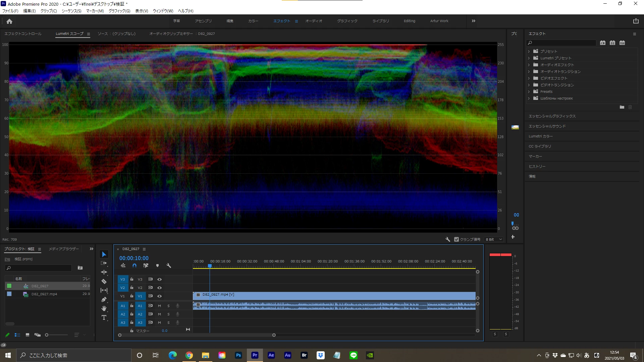
Task: Open Lumetri scope settings wrench
Action: [x=447, y=239]
